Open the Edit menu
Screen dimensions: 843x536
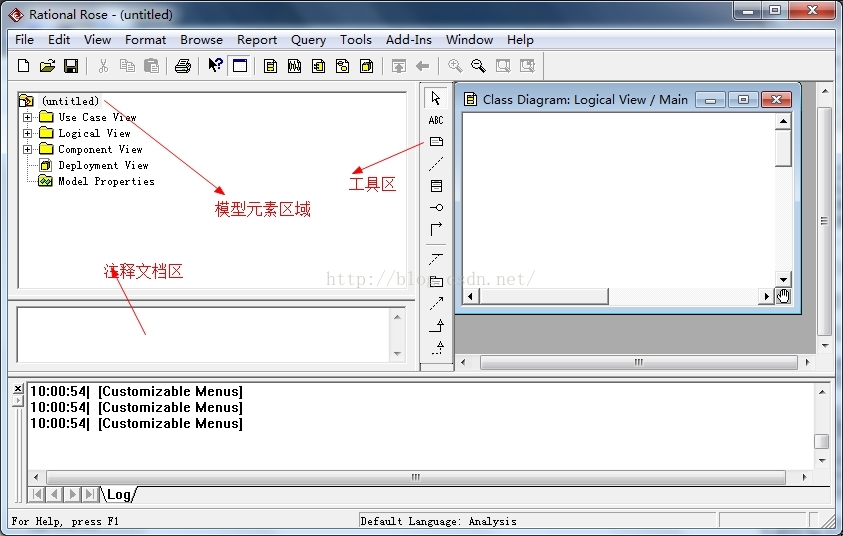tap(59, 40)
